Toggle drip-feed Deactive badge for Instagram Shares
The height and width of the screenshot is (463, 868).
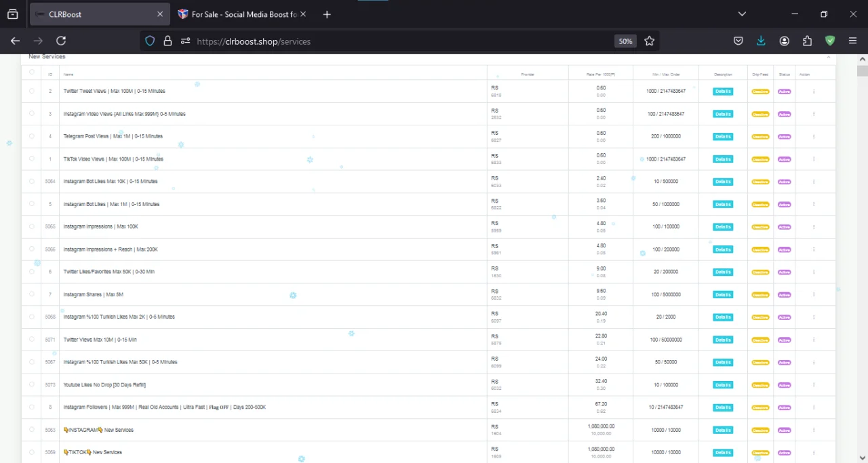[x=760, y=294]
